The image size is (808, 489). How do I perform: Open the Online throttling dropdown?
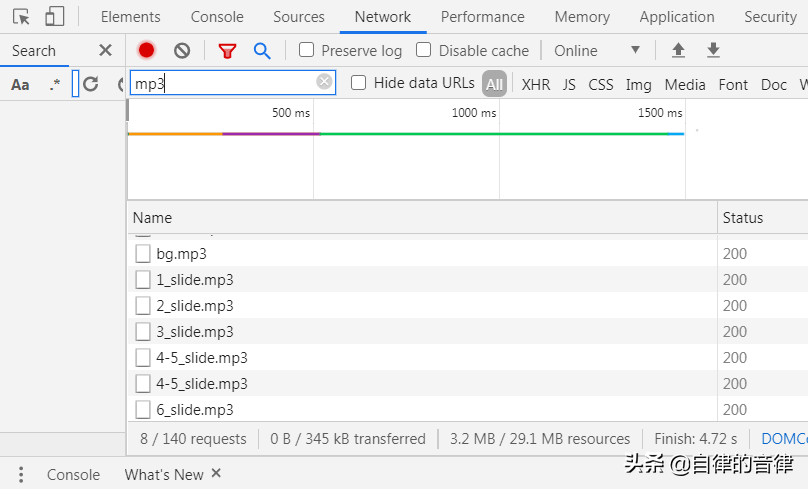(597, 51)
